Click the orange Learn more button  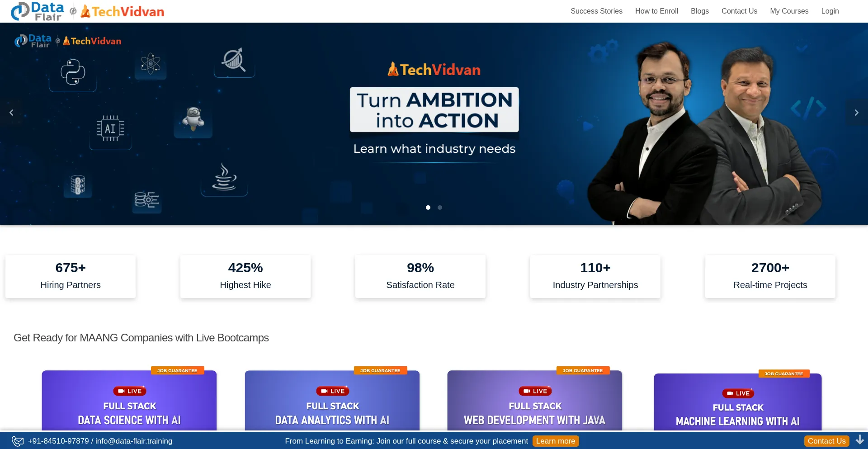pyautogui.click(x=556, y=441)
